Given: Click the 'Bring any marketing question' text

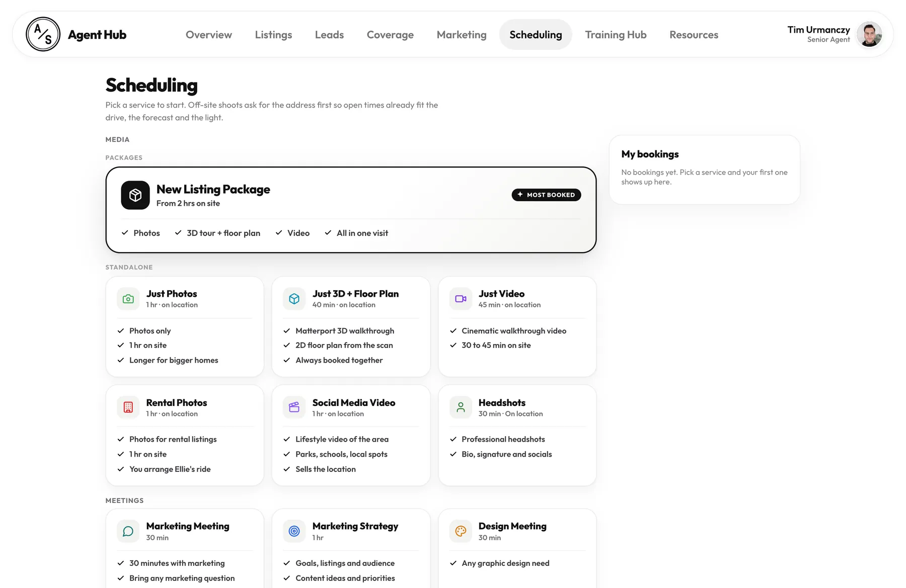Looking at the screenshot, I should coord(182,578).
